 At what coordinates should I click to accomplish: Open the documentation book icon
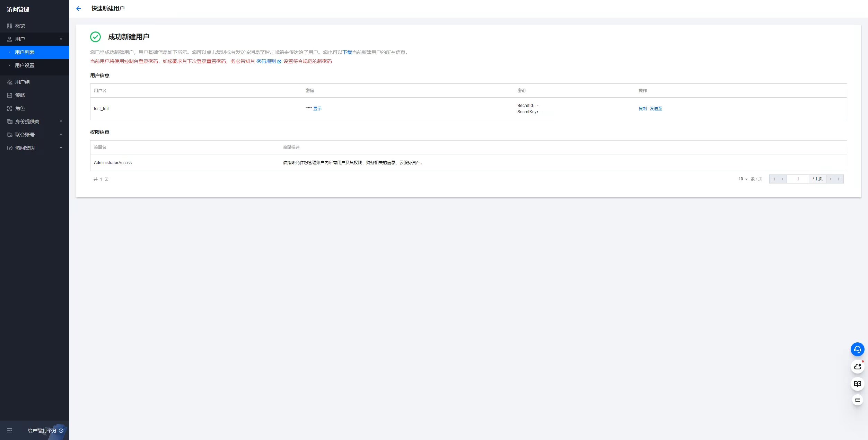click(x=857, y=384)
